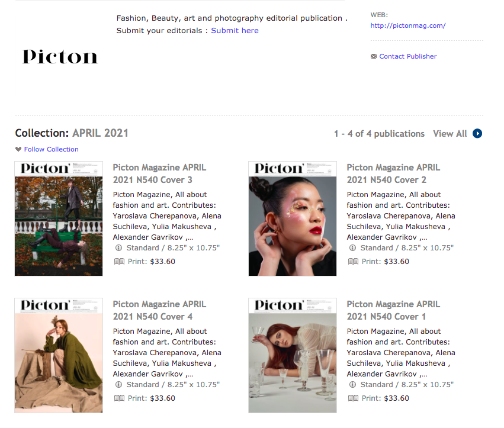
Task: Click the 'WEB:' label
Action: click(x=379, y=15)
